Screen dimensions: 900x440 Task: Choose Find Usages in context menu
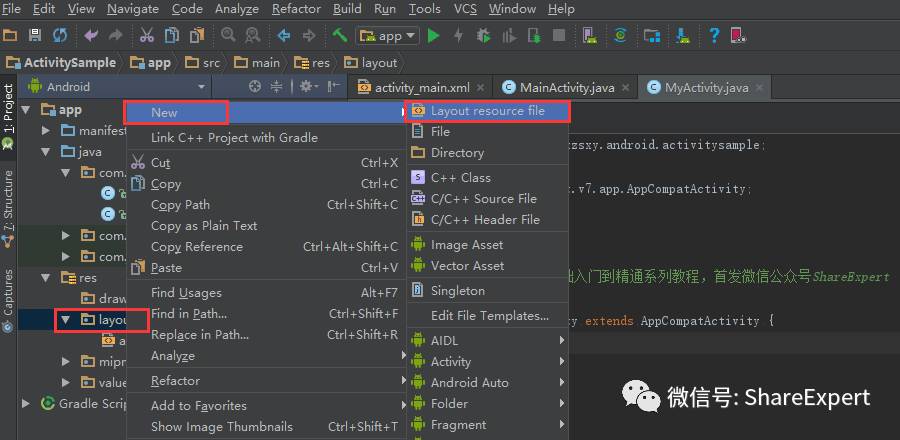pos(266,293)
